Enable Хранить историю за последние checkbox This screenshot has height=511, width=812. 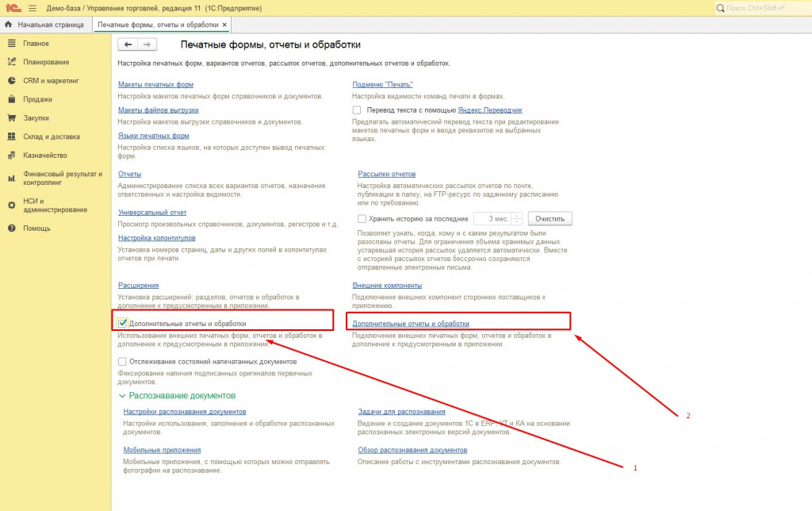(362, 219)
